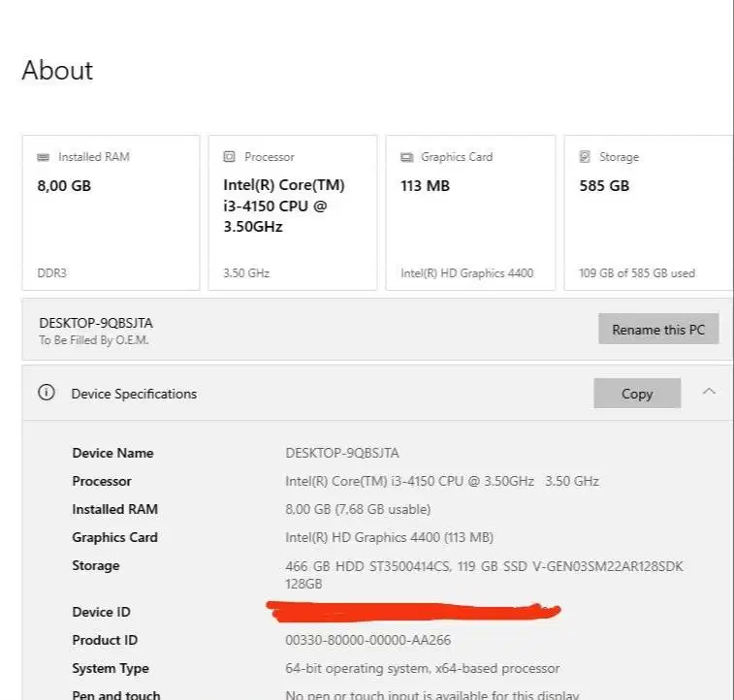Select the Device Name value DESKTOP-9QBSJTA
Viewport: 734px width, 700px height.
point(342,453)
